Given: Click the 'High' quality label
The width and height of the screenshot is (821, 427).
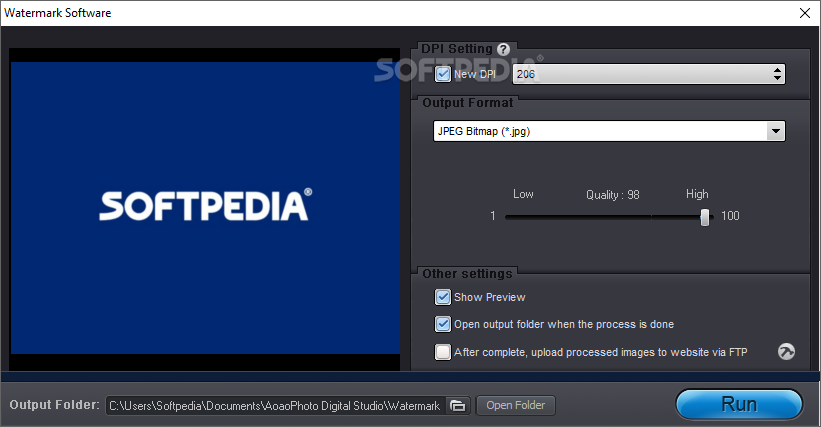Looking at the screenshot, I should click(697, 194).
